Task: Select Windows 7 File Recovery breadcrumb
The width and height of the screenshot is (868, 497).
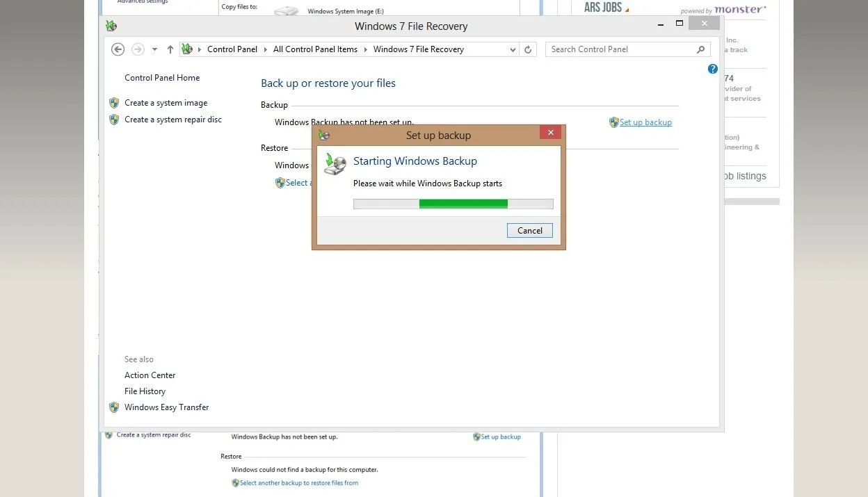Action: point(419,49)
